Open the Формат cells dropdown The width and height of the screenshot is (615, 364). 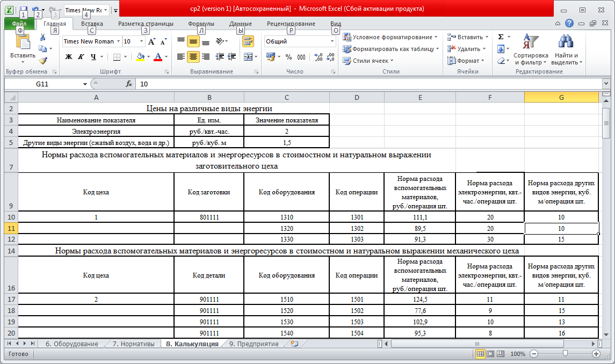click(x=466, y=61)
